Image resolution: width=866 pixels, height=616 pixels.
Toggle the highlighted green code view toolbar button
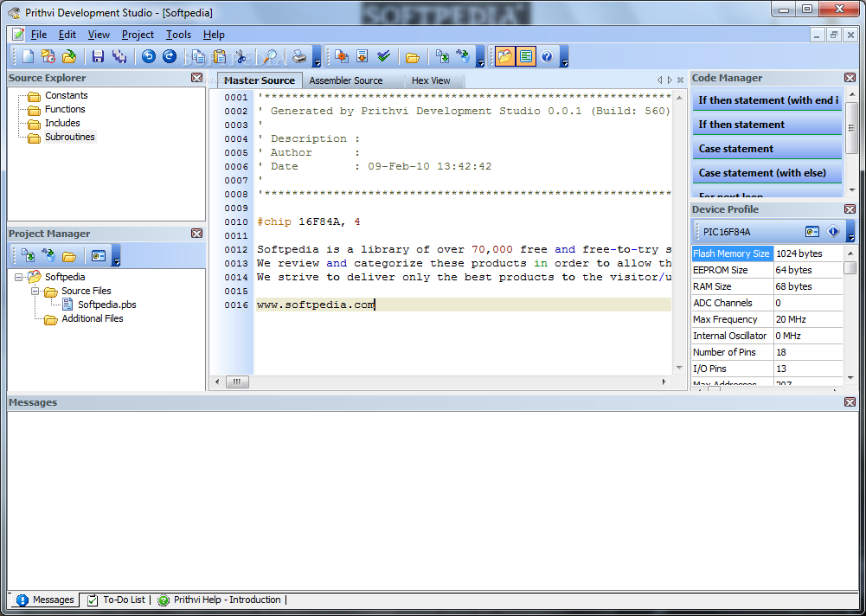click(x=526, y=56)
